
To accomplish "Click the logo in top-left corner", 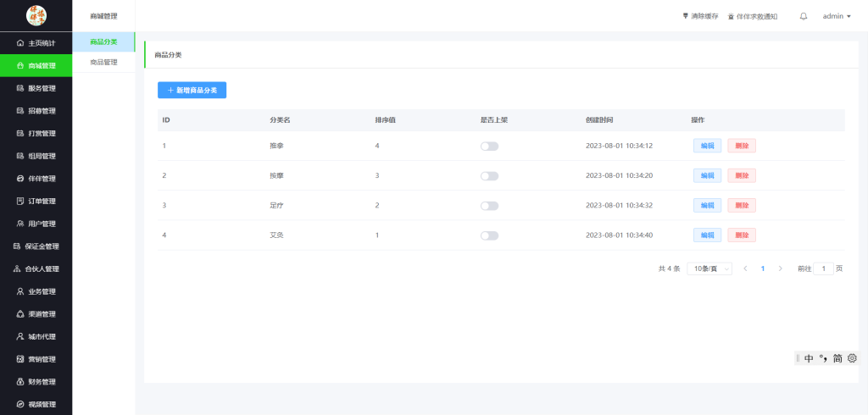I will pyautogui.click(x=36, y=15).
